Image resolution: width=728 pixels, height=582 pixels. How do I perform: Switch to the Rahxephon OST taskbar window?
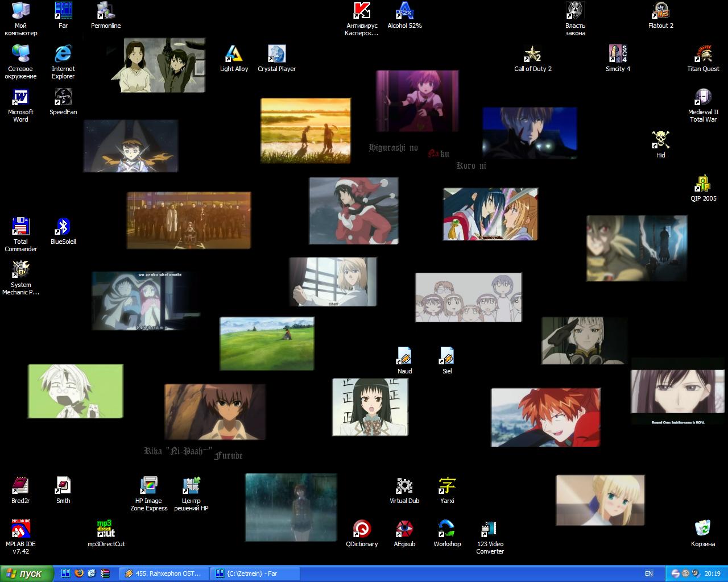coord(164,573)
